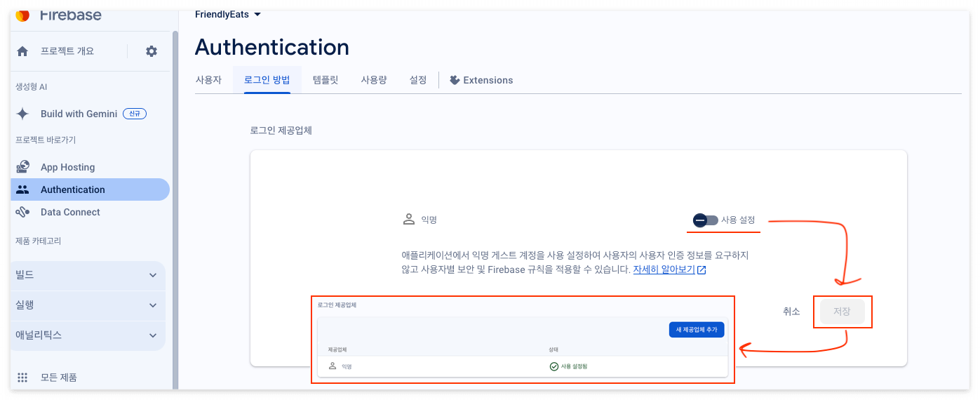
Task: Click the App Hosting icon
Action: pos(22,167)
